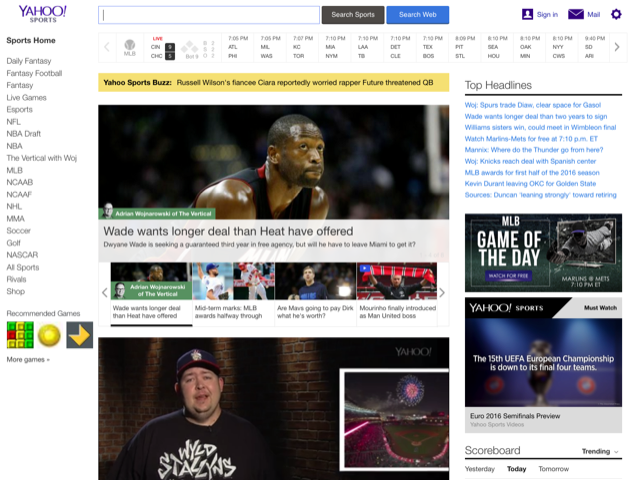
Task: Open MMA section in sidebar
Action: tap(16, 218)
